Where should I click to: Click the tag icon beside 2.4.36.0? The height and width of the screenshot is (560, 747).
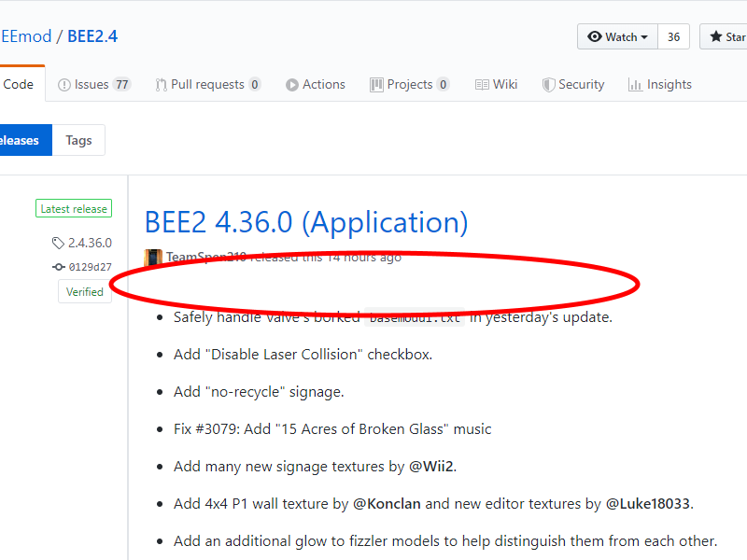click(x=58, y=243)
